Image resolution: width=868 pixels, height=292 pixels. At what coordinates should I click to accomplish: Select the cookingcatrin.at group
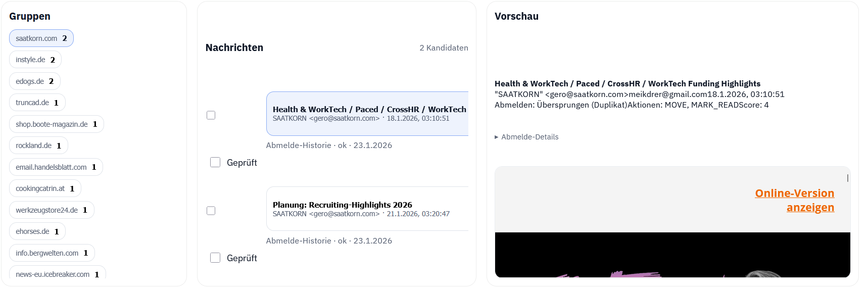click(x=44, y=188)
